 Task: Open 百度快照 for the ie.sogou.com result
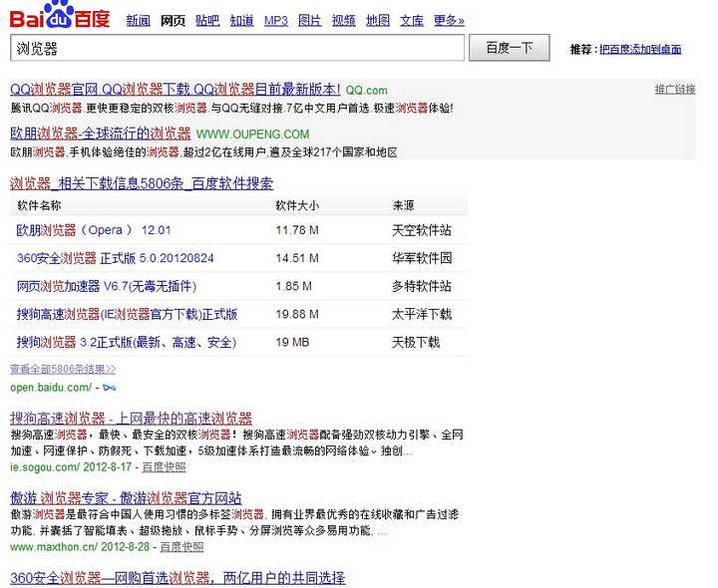pyautogui.click(x=164, y=467)
